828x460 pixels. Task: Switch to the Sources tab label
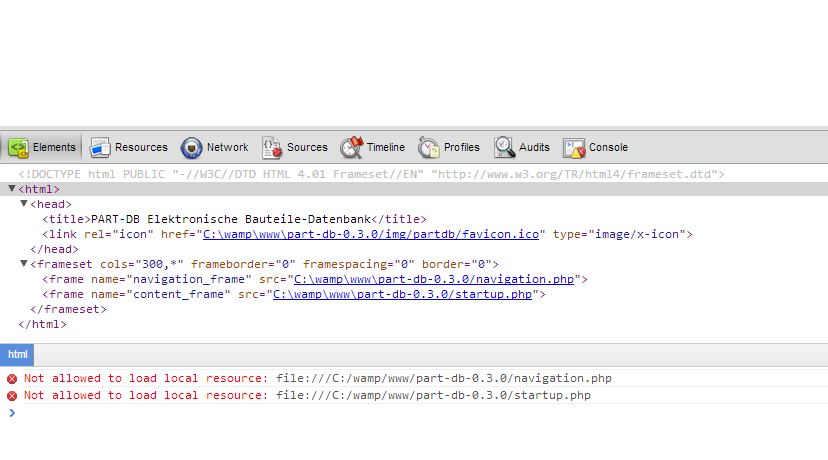(x=307, y=147)
